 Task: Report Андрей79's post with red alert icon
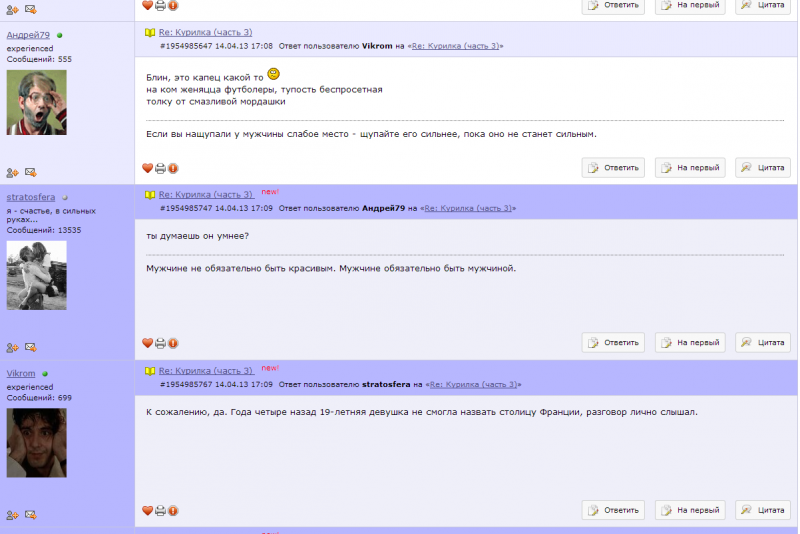173,168
